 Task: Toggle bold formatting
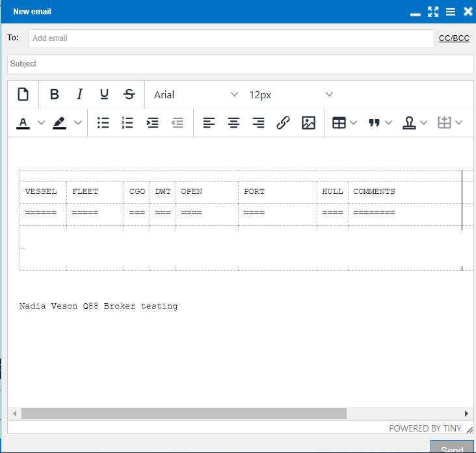(55, 94)
